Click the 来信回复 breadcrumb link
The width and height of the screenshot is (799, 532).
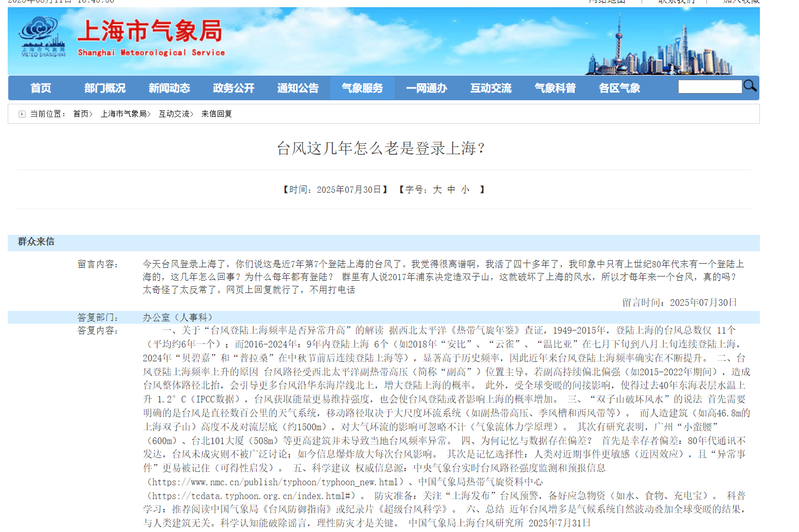[217, 114]
